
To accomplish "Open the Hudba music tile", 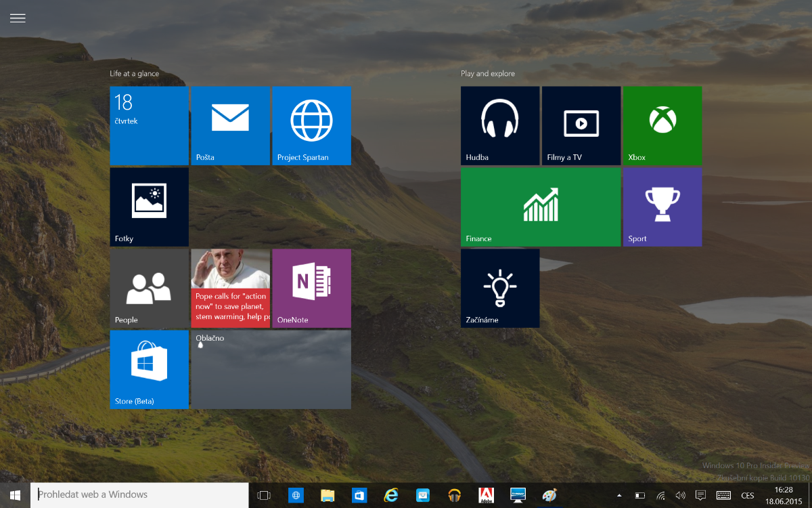I will [499, 125].
